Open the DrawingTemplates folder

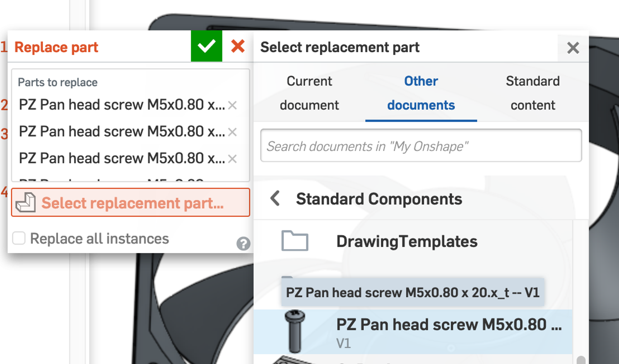tap(407, 242)
